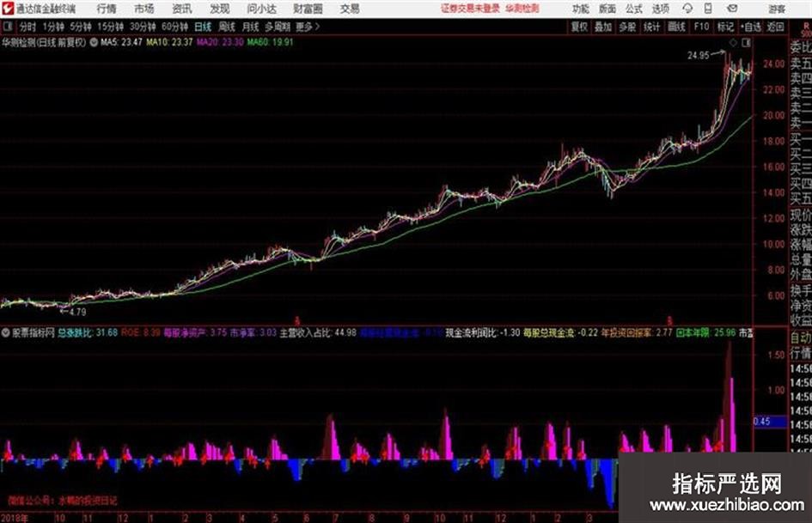Click the mobile phone icon
812x523 pixels.
(x=708, y=9)
